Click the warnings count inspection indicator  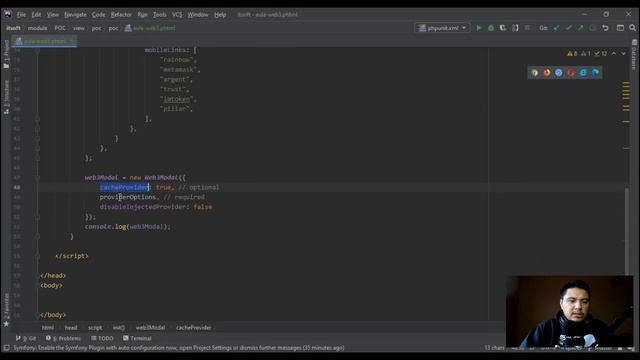coord(572,53)
